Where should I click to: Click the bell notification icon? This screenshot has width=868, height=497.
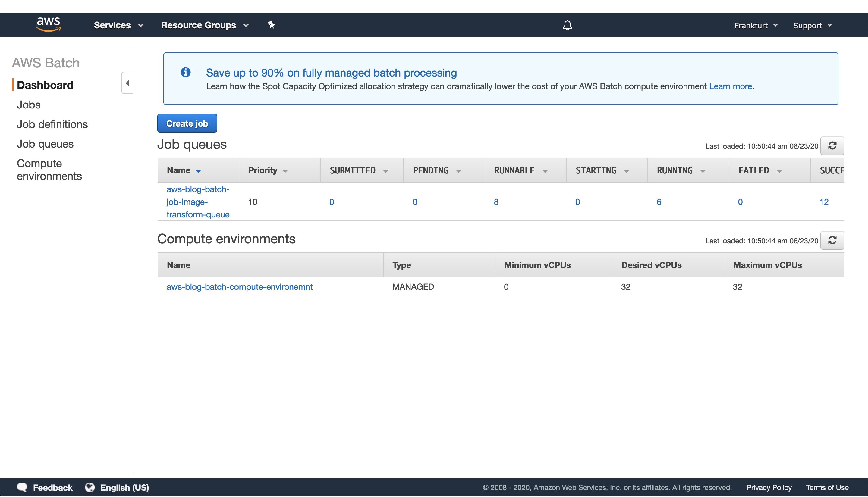click(566, 24)
